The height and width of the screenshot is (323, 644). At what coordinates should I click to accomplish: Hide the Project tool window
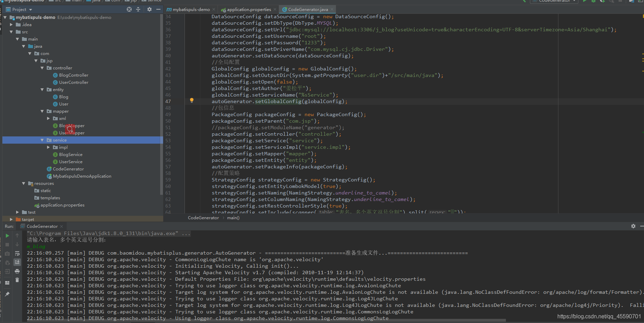pos(158,9)
